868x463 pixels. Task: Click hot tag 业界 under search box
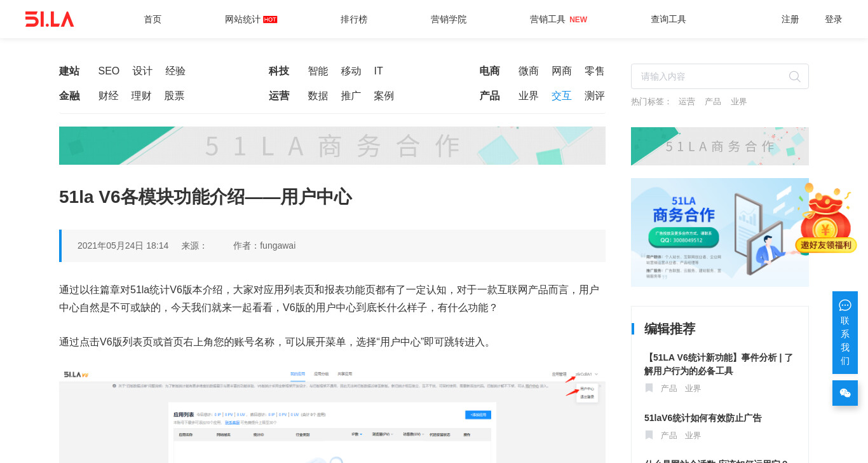(x=738, y=102)
